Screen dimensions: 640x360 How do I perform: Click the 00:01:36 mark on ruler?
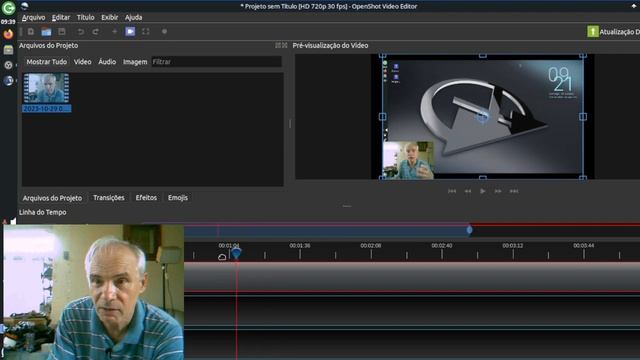300,246
